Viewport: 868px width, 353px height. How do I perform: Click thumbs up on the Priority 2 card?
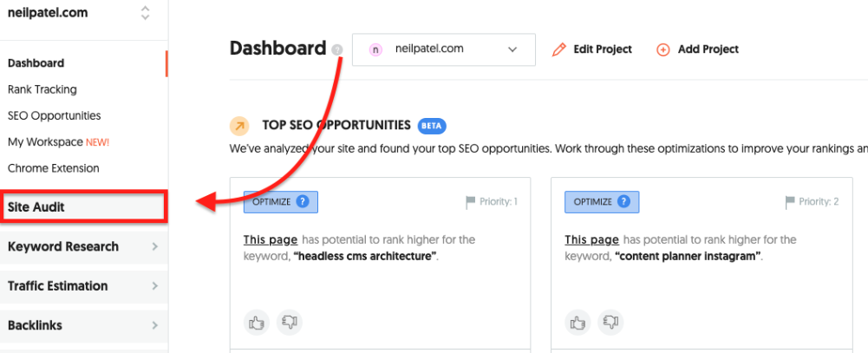pos(578,323)
